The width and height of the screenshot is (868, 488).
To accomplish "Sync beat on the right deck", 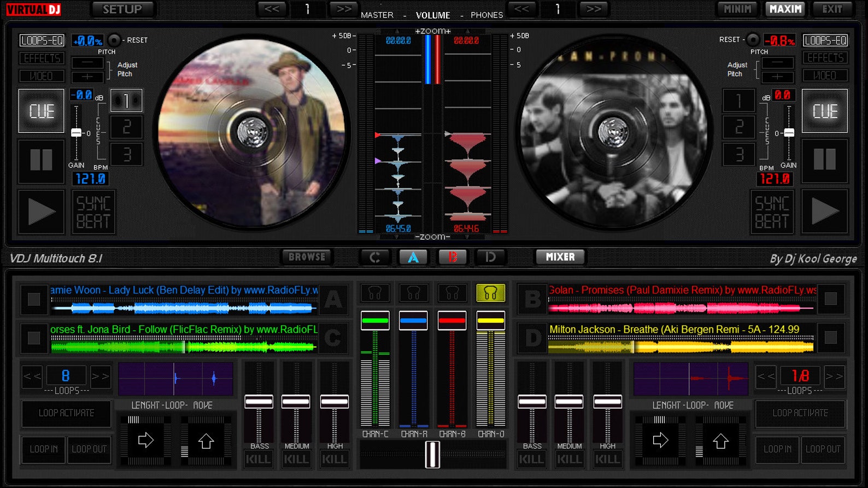I will 772,212.
